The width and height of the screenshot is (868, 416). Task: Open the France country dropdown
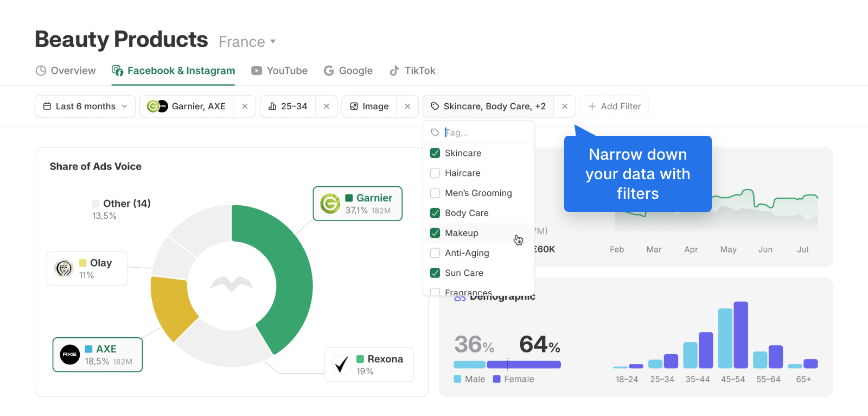(x=247, y=42)
